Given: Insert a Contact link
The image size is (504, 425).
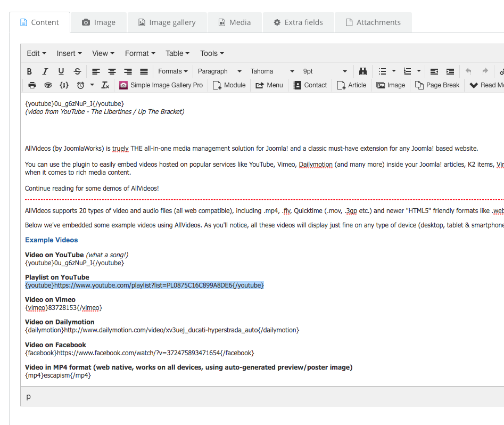Looking at the screenshot, I should coord(310,85).
